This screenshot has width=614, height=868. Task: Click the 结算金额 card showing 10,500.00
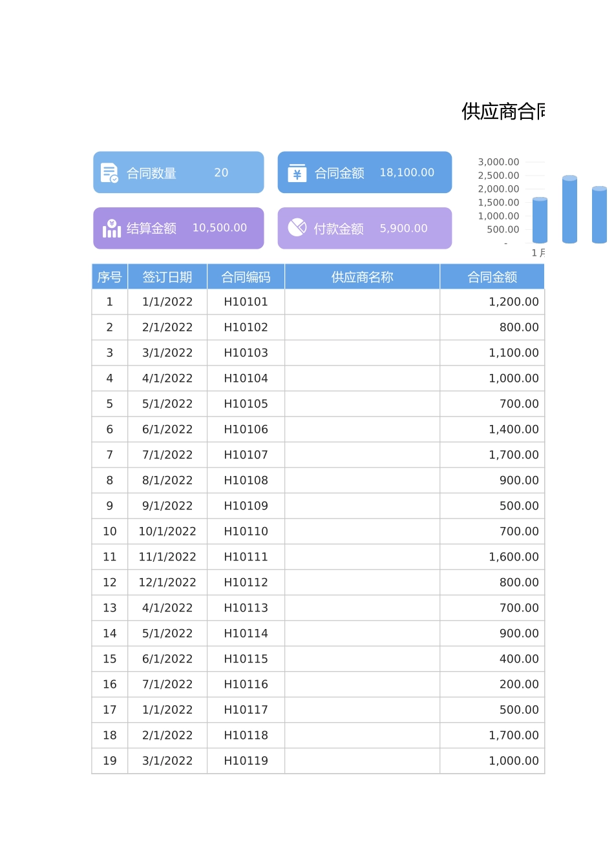click(178, 228)
